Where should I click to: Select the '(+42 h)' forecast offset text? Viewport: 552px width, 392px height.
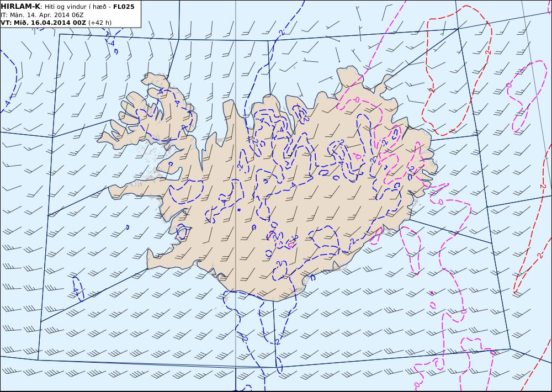99,23
